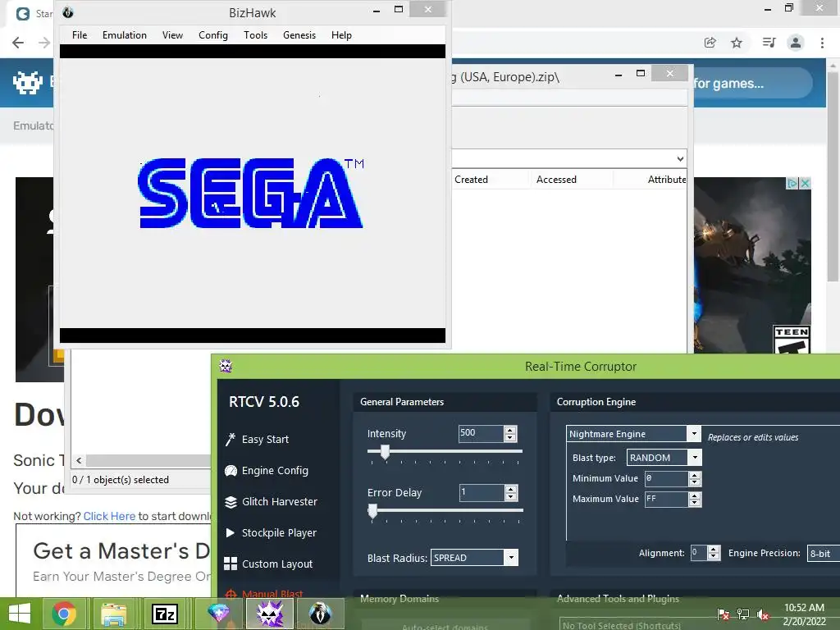Open the Help menu in BizHawk

[341, 35]
